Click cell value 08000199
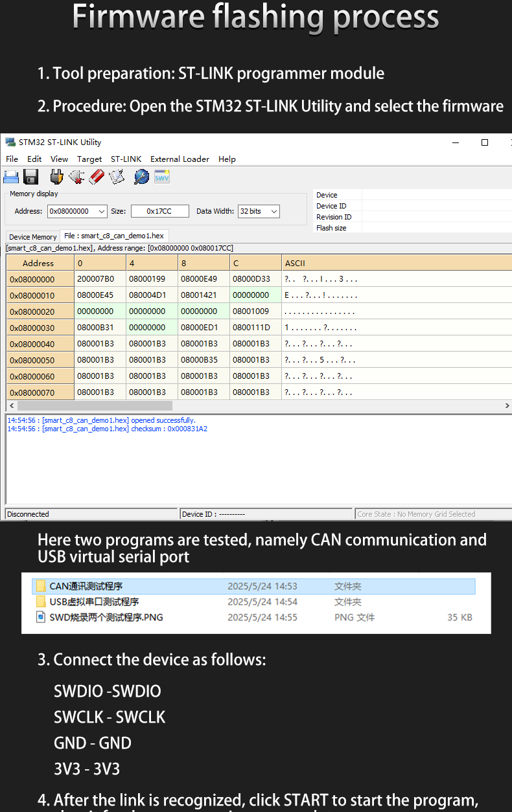Image resolution: width=512 pixels, height=812 pixels. tap(152, 279)
